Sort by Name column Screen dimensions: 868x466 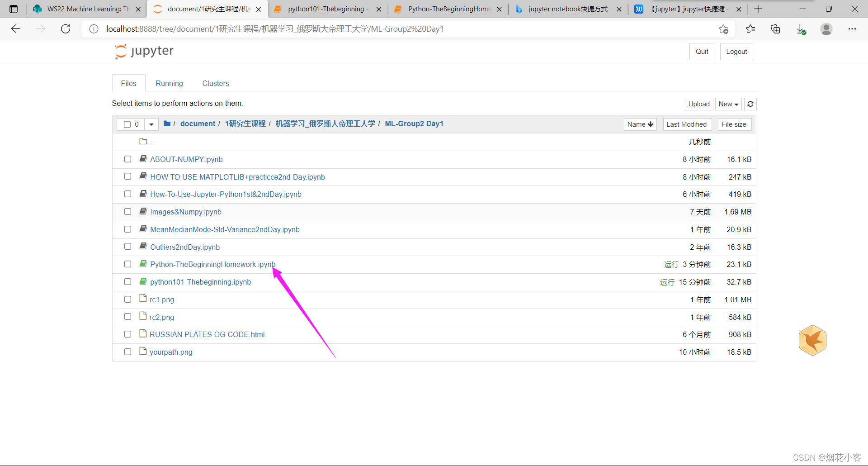tap(640, 124)
